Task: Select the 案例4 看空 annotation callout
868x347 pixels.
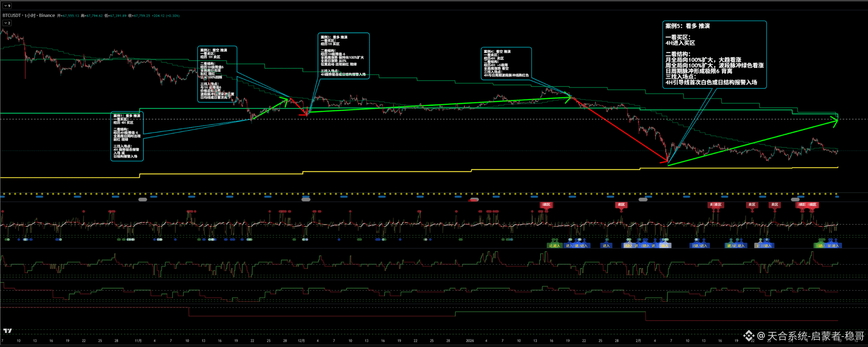Action: [x=506, y=63]
